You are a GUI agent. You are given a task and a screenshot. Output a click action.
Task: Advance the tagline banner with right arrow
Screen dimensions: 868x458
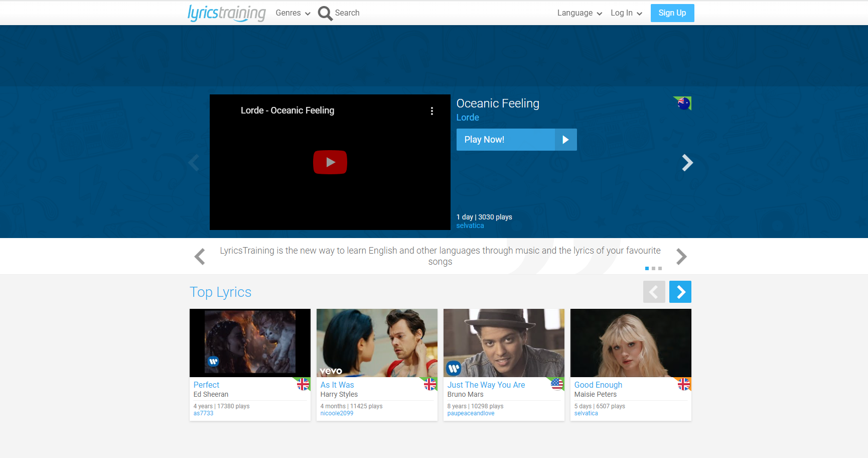(681, 257)
